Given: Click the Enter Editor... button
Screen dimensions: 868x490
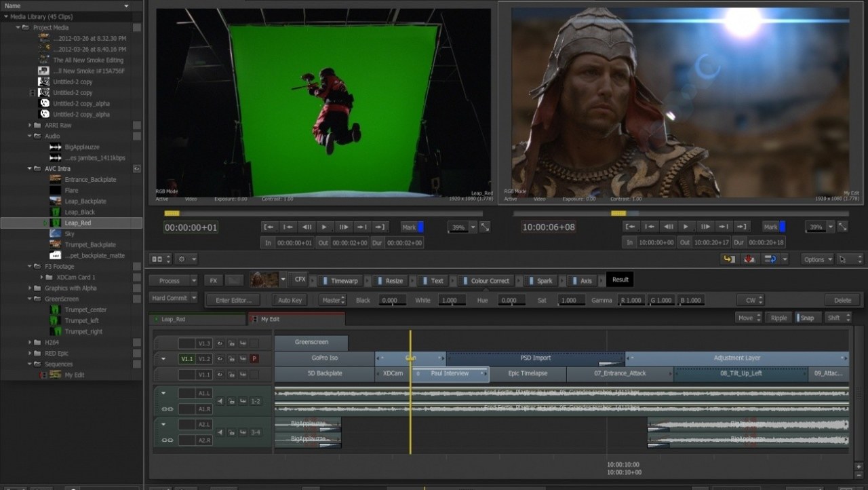Looking at the screenshot, I should [233, 300].
